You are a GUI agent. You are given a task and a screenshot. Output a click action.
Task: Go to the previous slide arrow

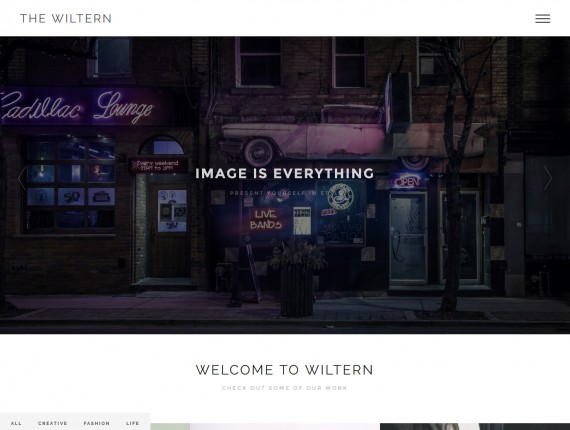pyautogui.click(x=22, y=178)
